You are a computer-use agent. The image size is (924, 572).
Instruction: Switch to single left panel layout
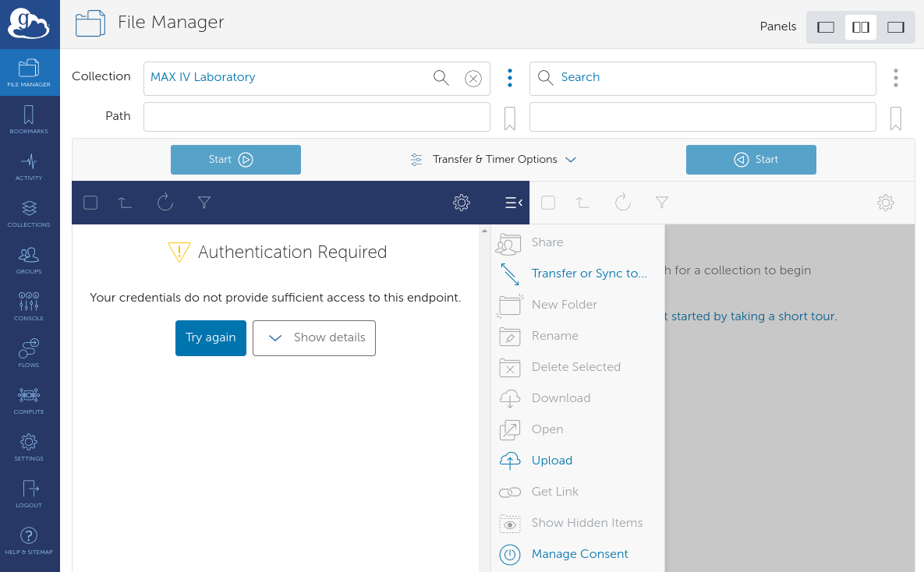pos(826,27)
